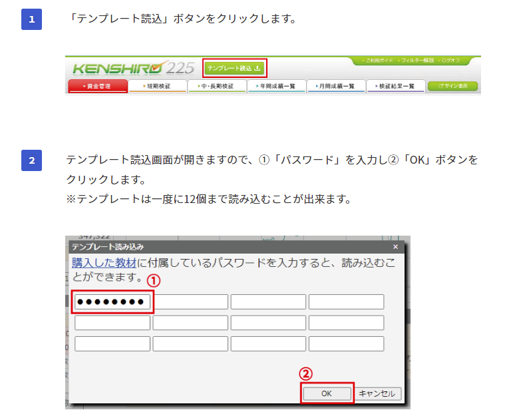Follow the 購入した教材 link

104,263
